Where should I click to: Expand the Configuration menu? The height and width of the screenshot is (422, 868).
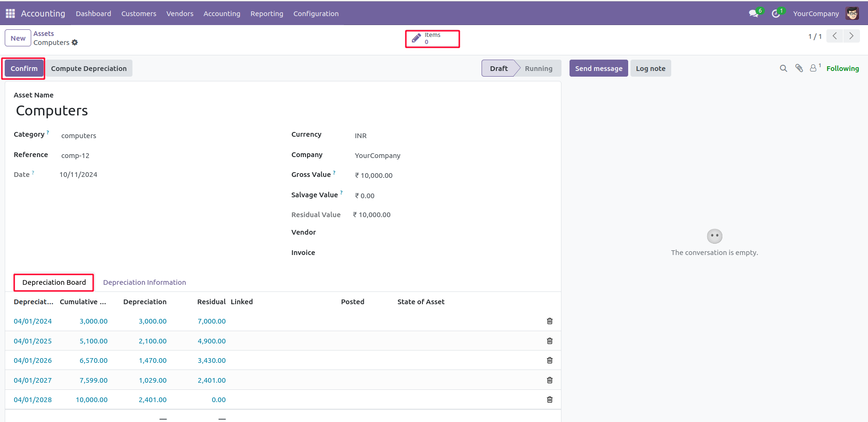[316, 14]
